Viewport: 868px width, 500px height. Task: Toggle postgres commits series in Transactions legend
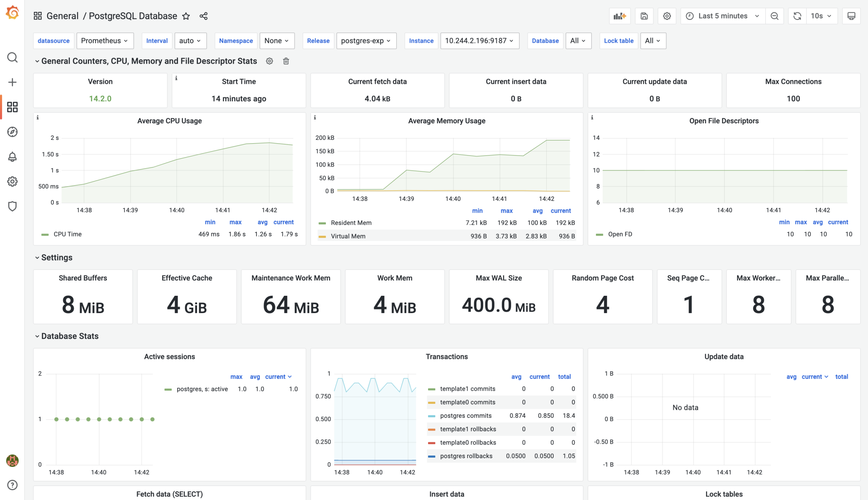pyautogui.click(x=466, y=416)
